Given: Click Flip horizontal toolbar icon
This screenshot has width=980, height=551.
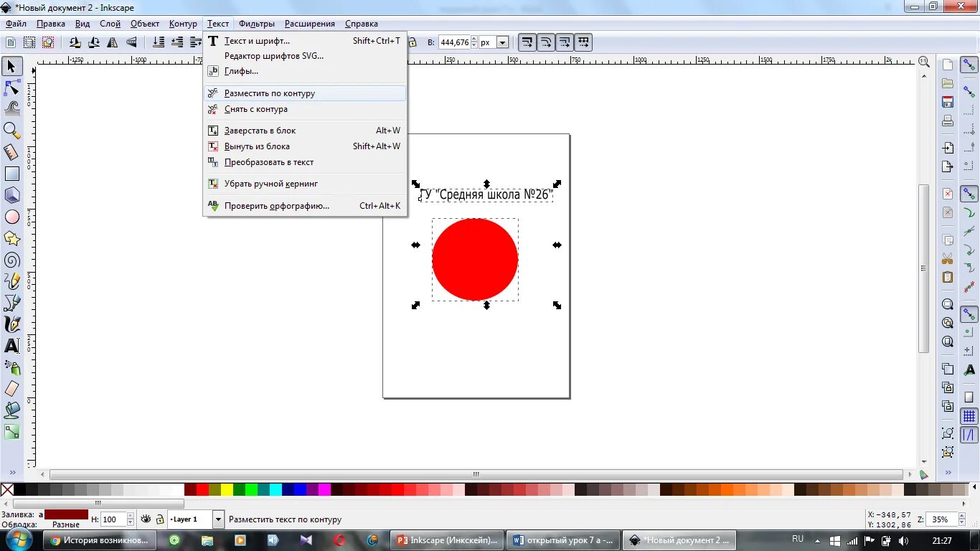Looking at the screenshot, I should point(113,42).
